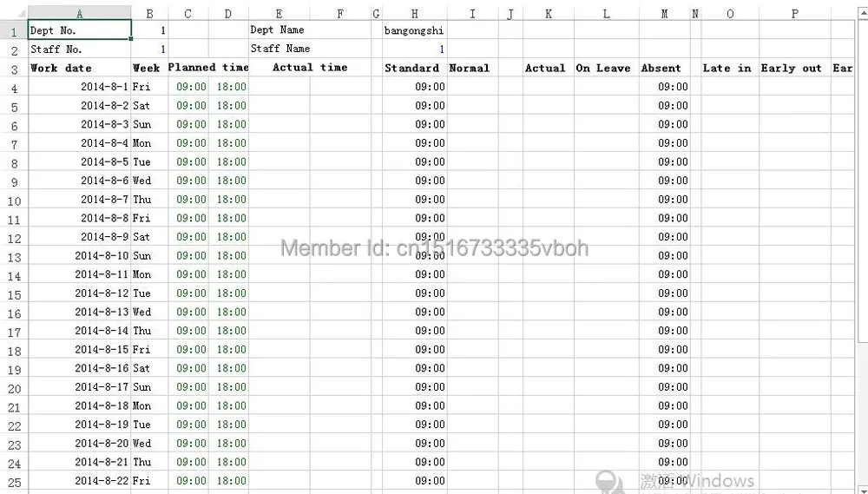Select the Early out header cell
The width and height of the screenshot is (868, 494).
point(794,68)
